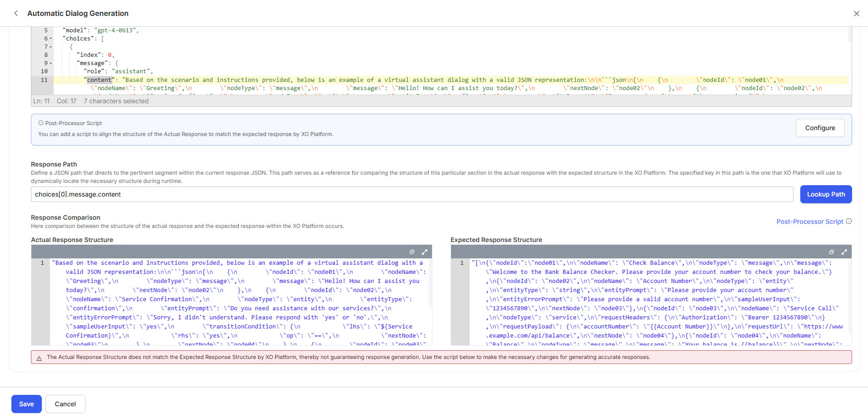Click the Response Comparison heading

pos(65,217)
